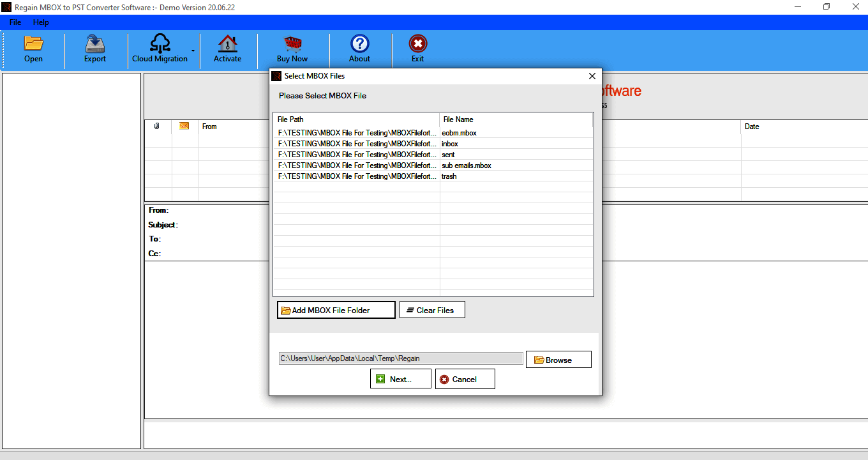Click the Date column header in the main window

pos(804,126)
